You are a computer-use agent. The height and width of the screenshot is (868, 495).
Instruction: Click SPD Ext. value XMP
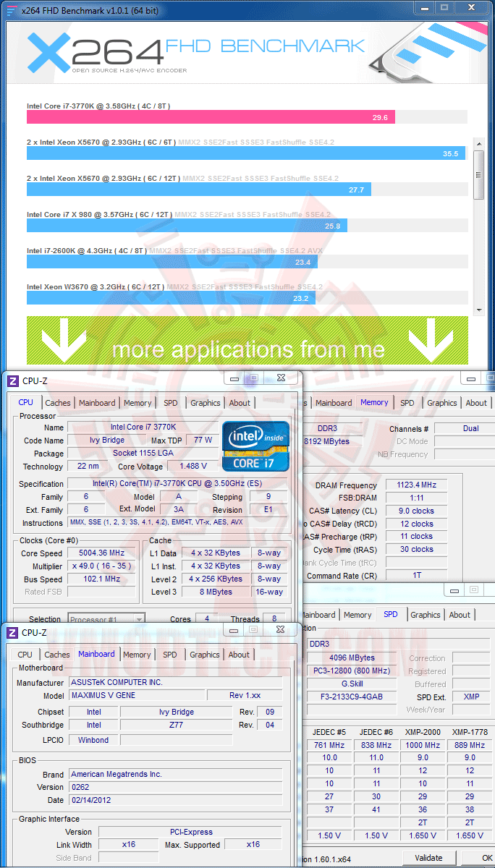tap(472, 697)
